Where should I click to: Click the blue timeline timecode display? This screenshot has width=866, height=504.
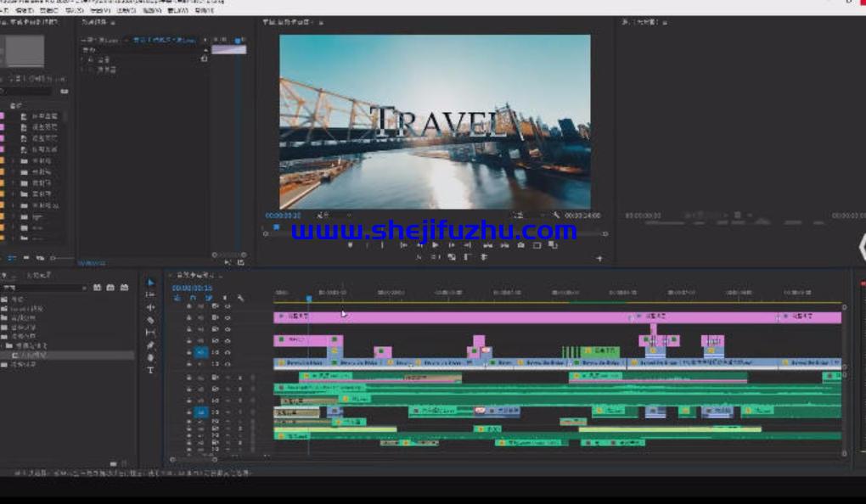[192, 288]
